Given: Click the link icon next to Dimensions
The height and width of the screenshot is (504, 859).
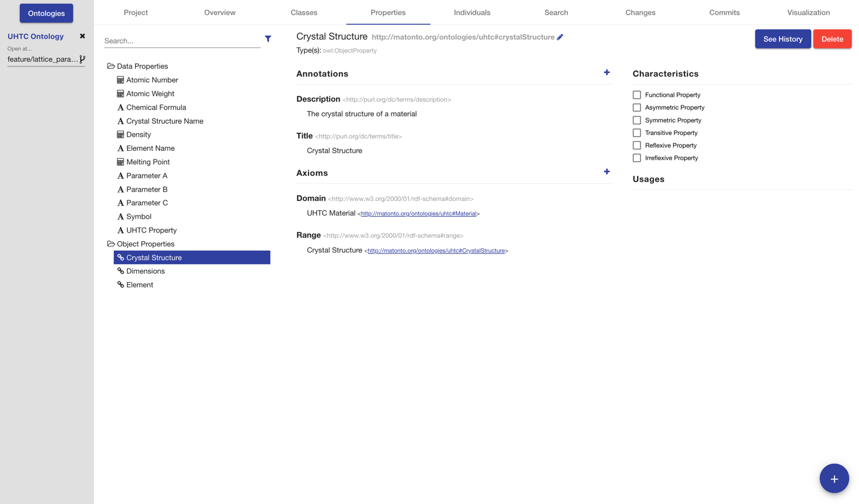Looking at the screenshot, I should pyautogui.click(x=120, y=271).
